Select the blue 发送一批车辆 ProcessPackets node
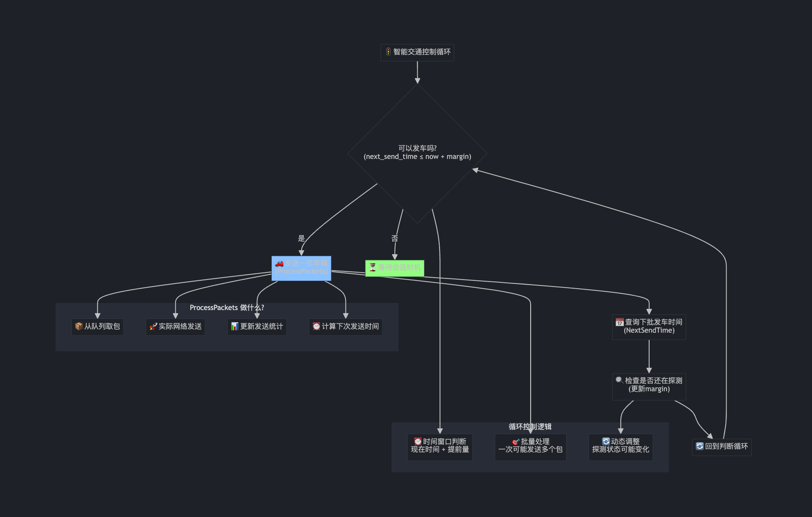Screen dimensions: 812x517 tap(301, 268)
